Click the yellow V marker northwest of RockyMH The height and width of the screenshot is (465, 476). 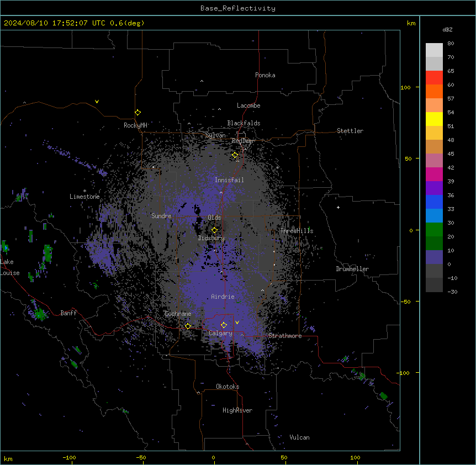pyautogui.click(x=97, y=102)
